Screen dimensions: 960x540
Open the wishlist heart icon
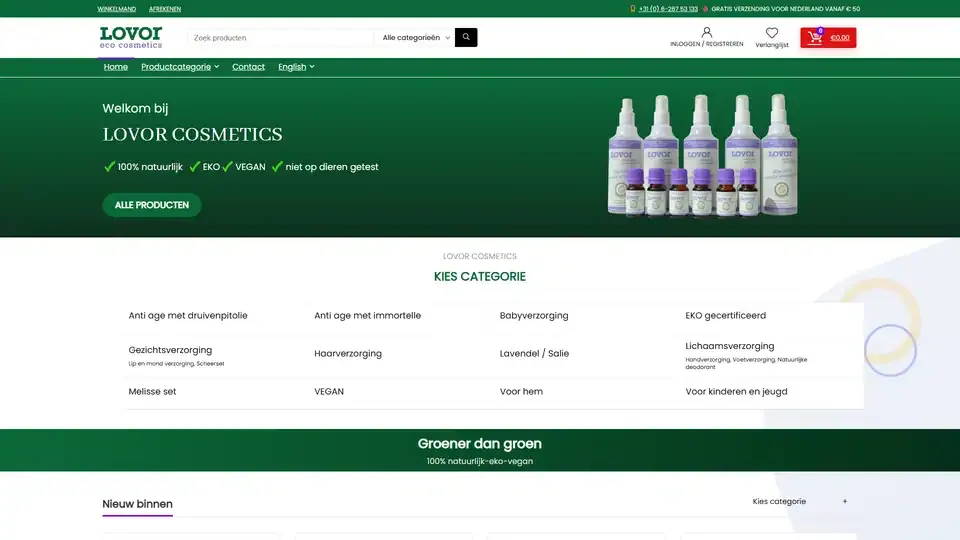[771, 32]
